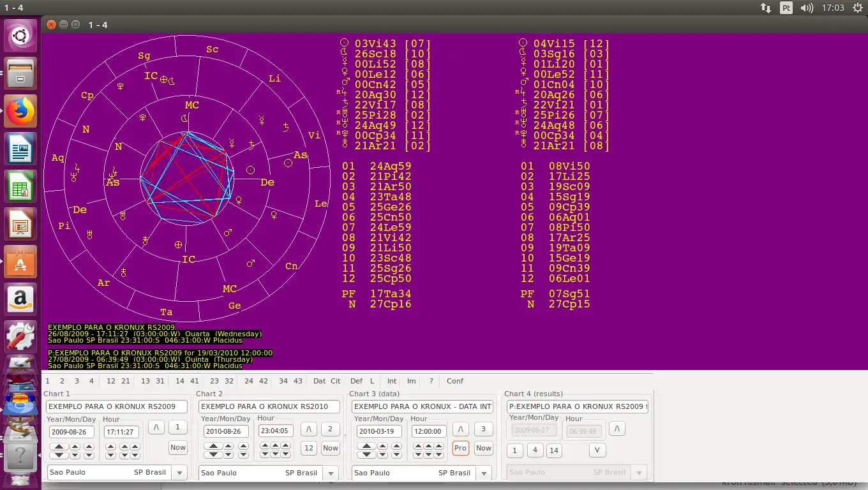The image size is (868, 490).
Task: Decrease the day in Chart 1 date
Action: click(89, 456)
